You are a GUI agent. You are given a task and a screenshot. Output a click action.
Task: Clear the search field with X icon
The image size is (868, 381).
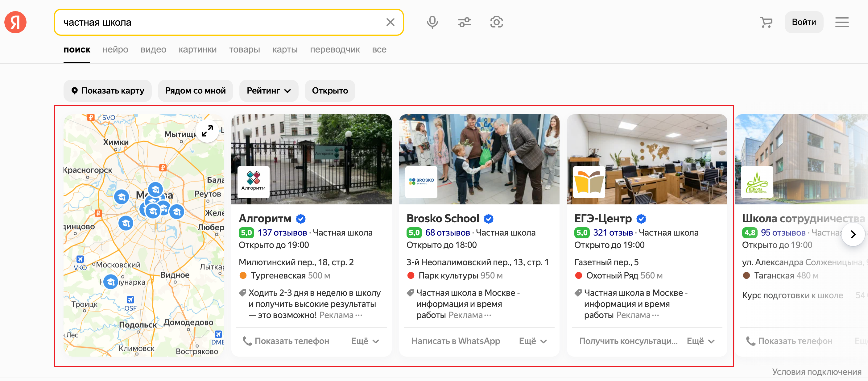click(390, 22)
